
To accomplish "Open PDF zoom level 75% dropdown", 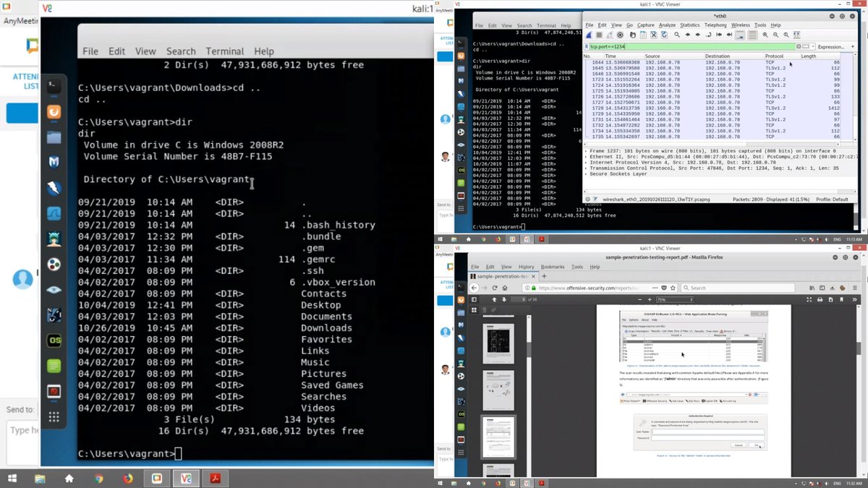I will [x=675, y=299].
